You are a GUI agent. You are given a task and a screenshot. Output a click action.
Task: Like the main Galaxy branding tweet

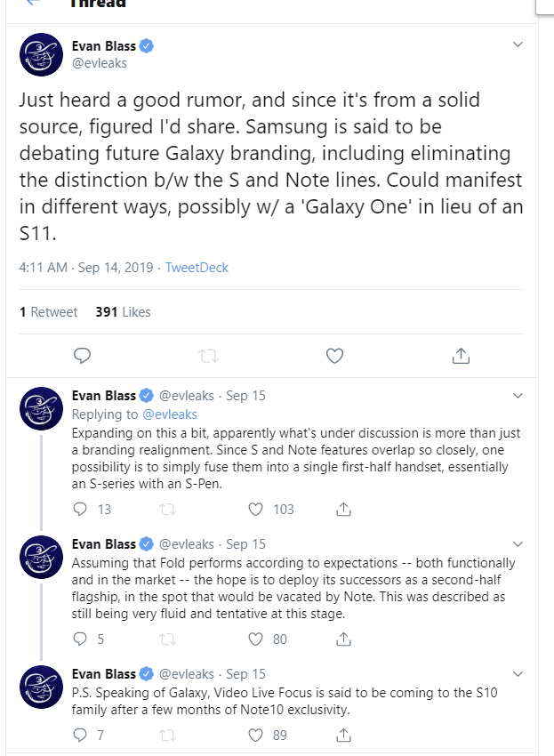tap(334, 356)
